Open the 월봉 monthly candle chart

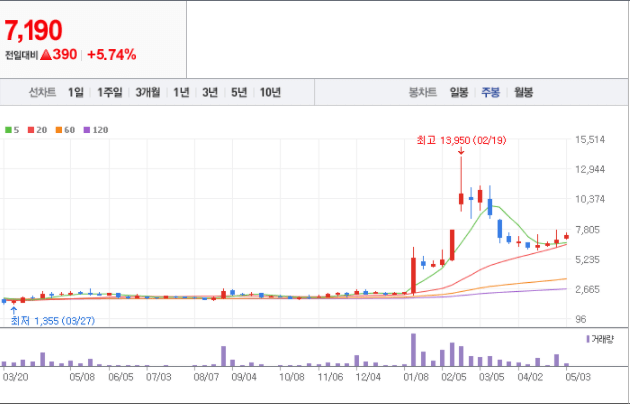[524, 92]
